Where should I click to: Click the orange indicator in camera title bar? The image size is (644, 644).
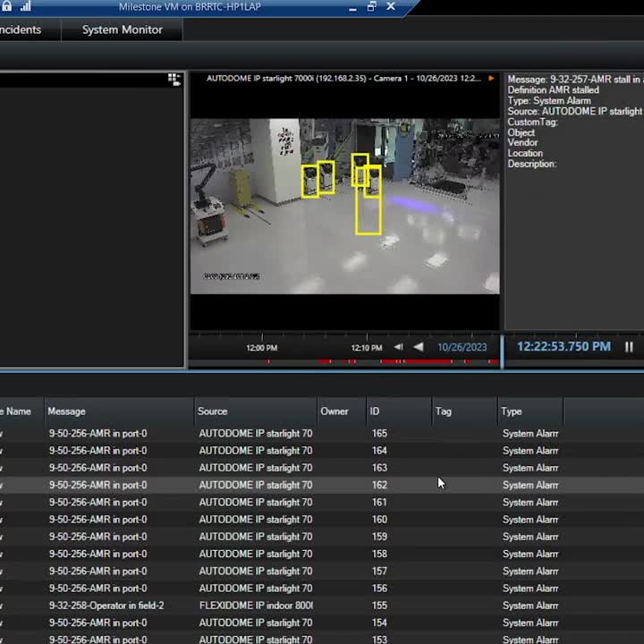pos(491,79)
